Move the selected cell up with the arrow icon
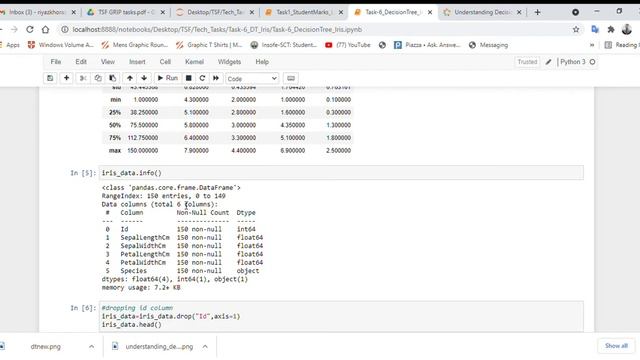640x360 pixels. [129, 78]
